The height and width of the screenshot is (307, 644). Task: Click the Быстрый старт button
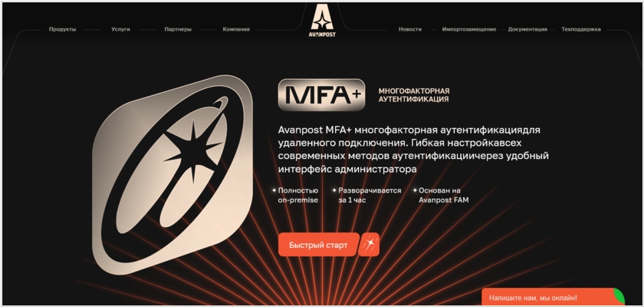click(x=318, y=245)
